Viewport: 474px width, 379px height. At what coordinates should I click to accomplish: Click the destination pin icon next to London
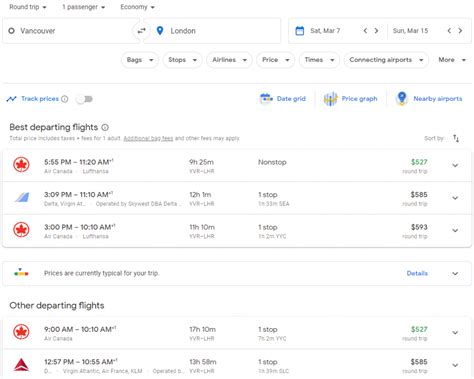[160, 31]
